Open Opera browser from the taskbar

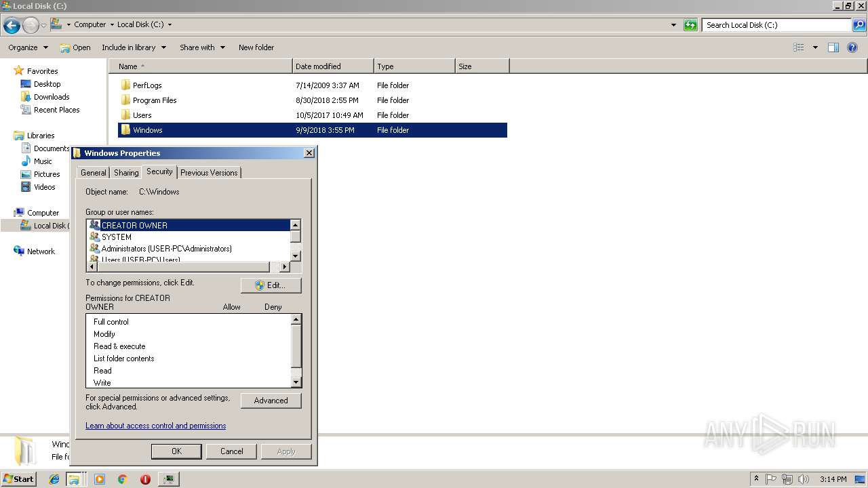pyautogui.click(x=145, y=479)
